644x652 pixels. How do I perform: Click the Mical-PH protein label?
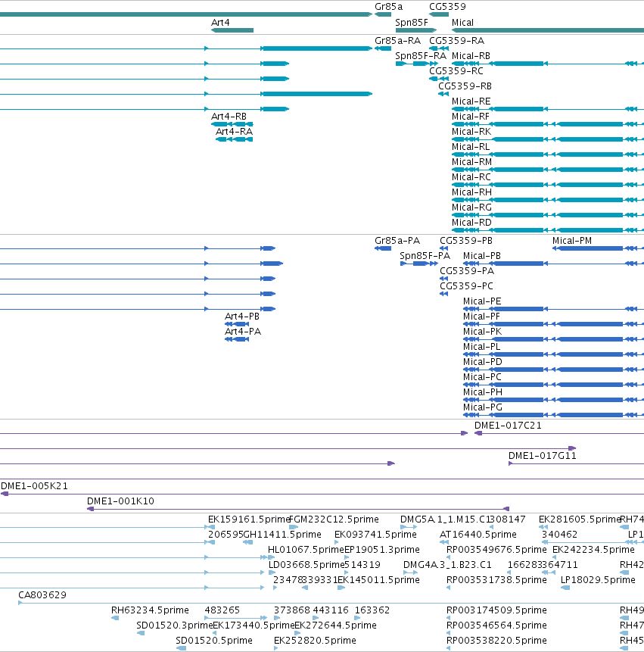point(483,392)
